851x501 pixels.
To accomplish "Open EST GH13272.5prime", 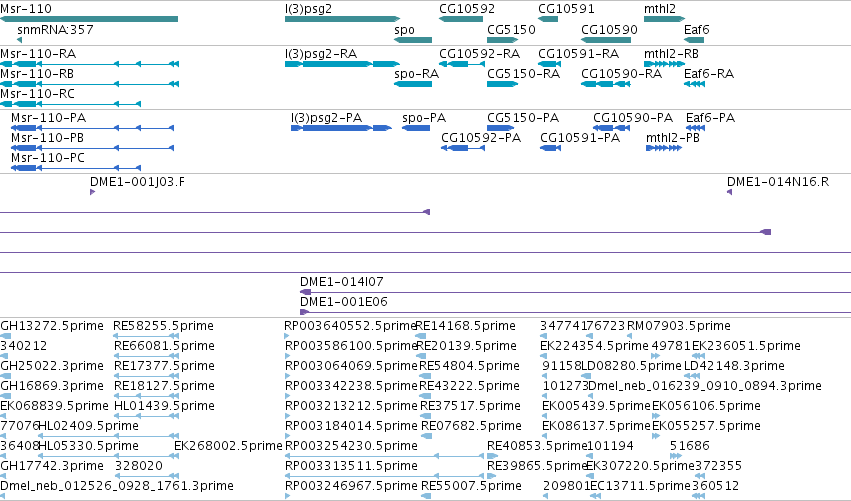I will click(x=52, y=326).
